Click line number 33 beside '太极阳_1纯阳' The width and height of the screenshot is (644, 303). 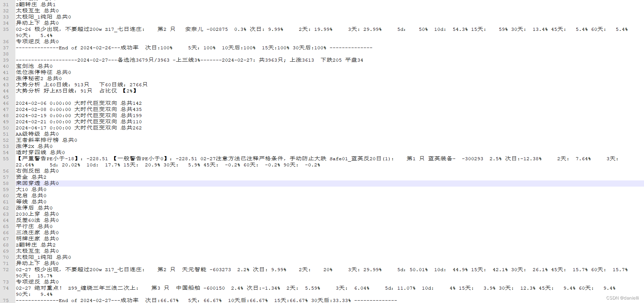[6, 17]
